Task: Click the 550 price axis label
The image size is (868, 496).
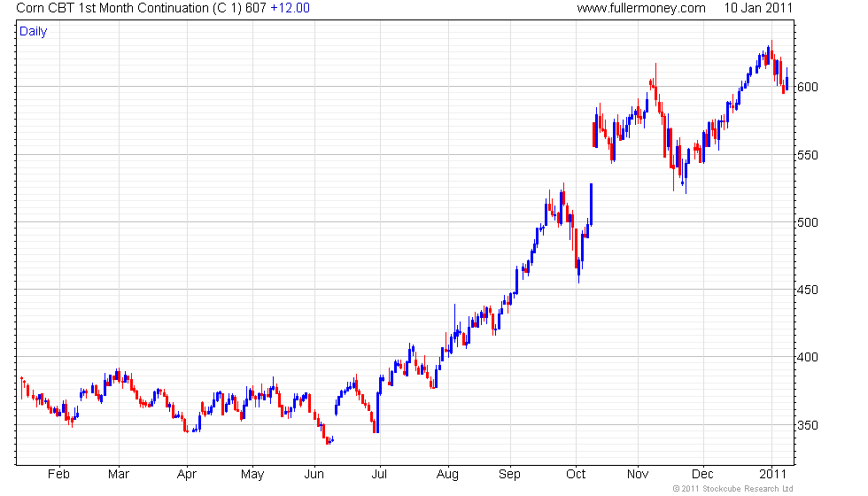Action: click(807, 156)
